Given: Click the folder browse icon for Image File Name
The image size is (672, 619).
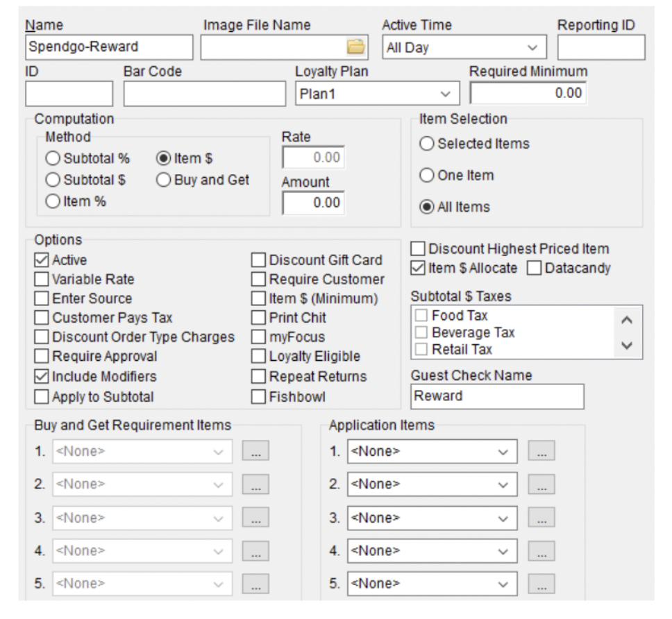Looking at the screenshot, I should (355, 47).
